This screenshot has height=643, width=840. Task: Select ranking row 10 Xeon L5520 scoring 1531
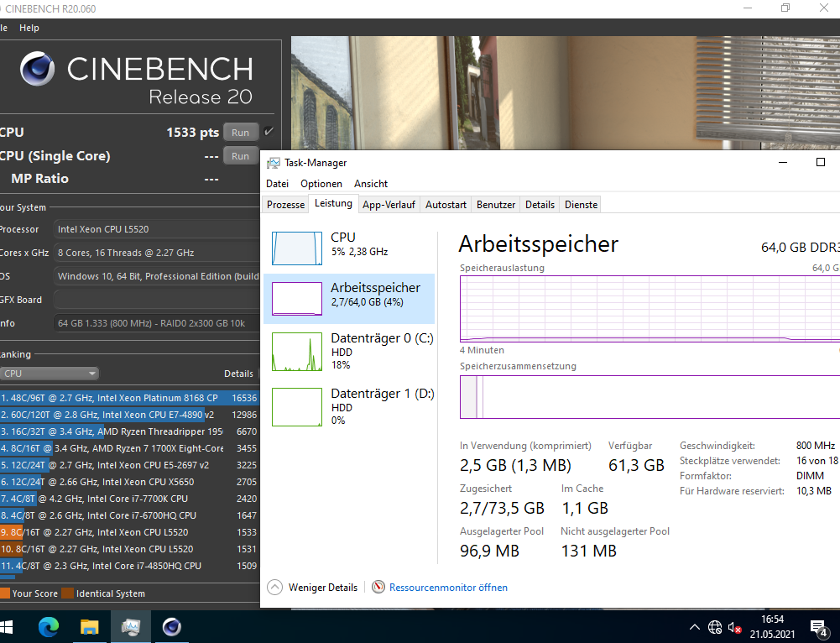[129, 549]
